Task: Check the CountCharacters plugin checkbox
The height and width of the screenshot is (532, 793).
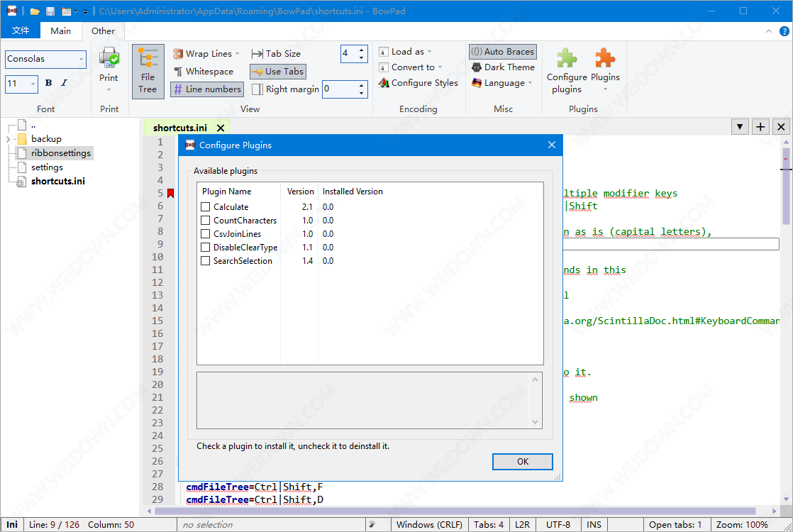Action: 205,221
